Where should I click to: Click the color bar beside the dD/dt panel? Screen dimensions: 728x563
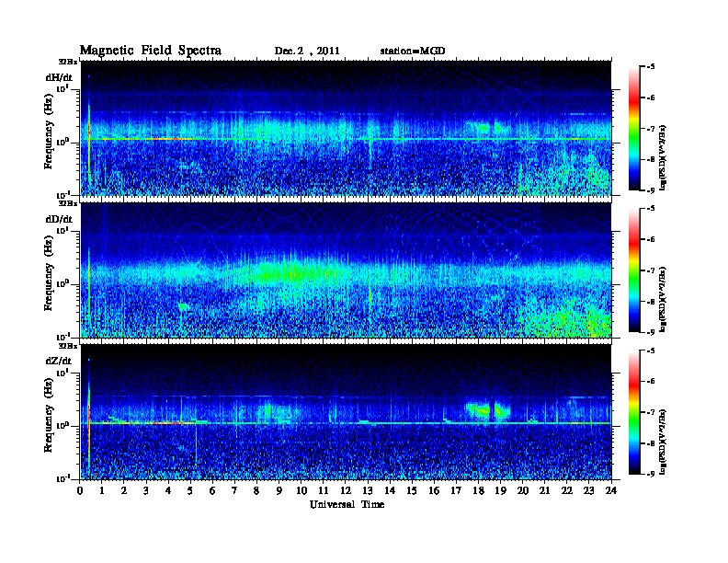coord(634,270)
